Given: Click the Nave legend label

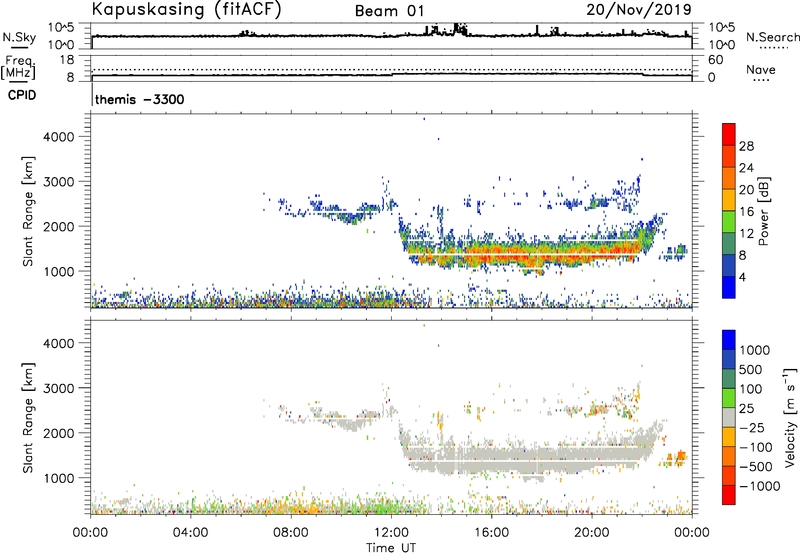Looking at the screenshot, I should point(761,69).
